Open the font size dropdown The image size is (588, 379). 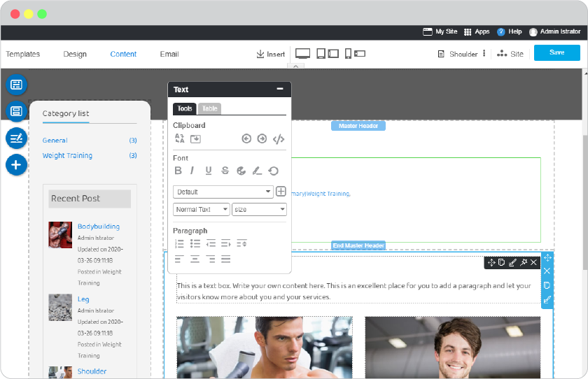click(x=259, y=209)
